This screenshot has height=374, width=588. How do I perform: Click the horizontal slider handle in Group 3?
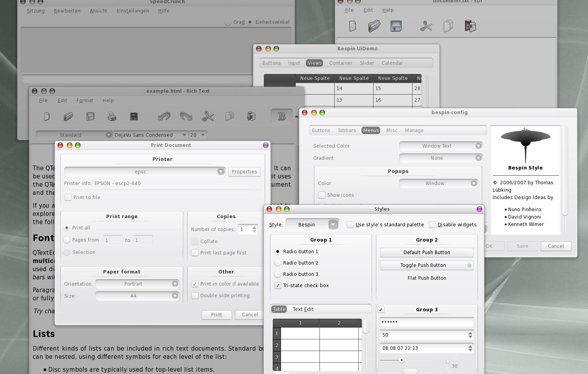click(402, 360)
